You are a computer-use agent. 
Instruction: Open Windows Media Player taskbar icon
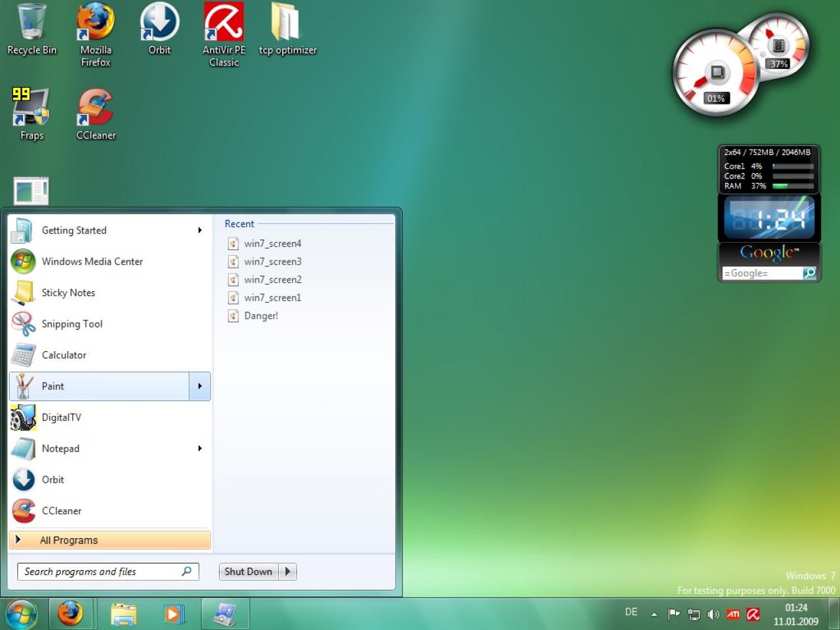174,614
